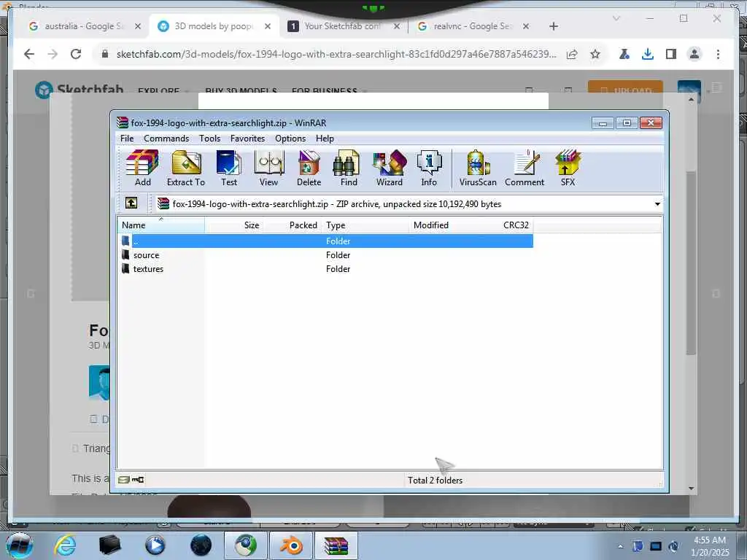Screen dimensions: 747x560
Task: Click the taskbar clock showing 4:55 AM
Action: 710,545
